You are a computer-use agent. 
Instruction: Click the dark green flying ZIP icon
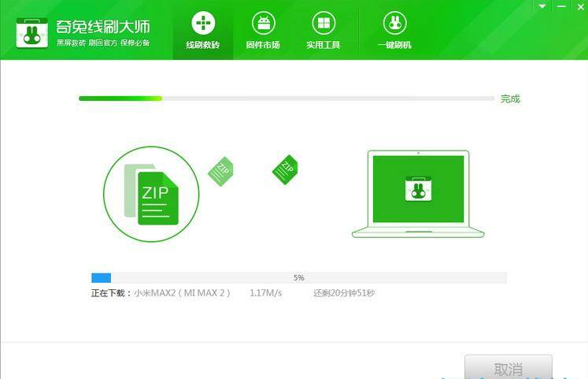(x=285, y=169)
